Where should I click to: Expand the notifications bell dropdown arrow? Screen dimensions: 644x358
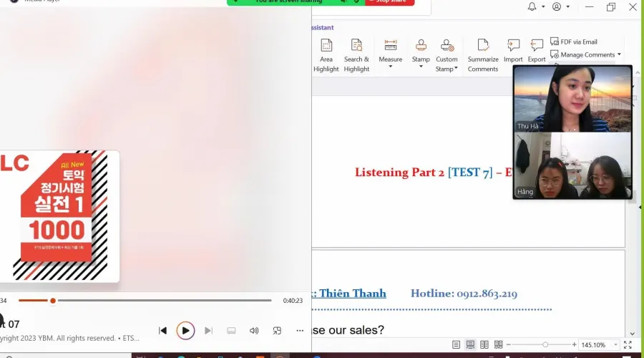(543, 6)
